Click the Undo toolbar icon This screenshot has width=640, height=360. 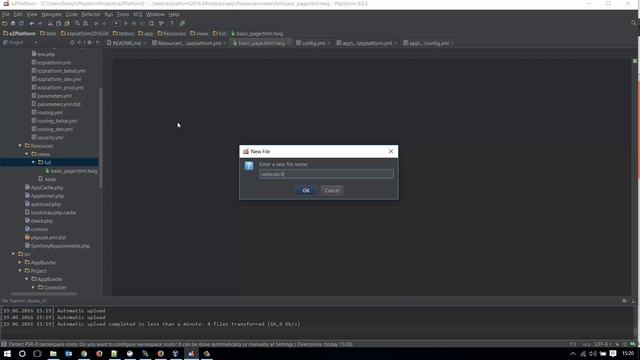click(x=31, y=24)
